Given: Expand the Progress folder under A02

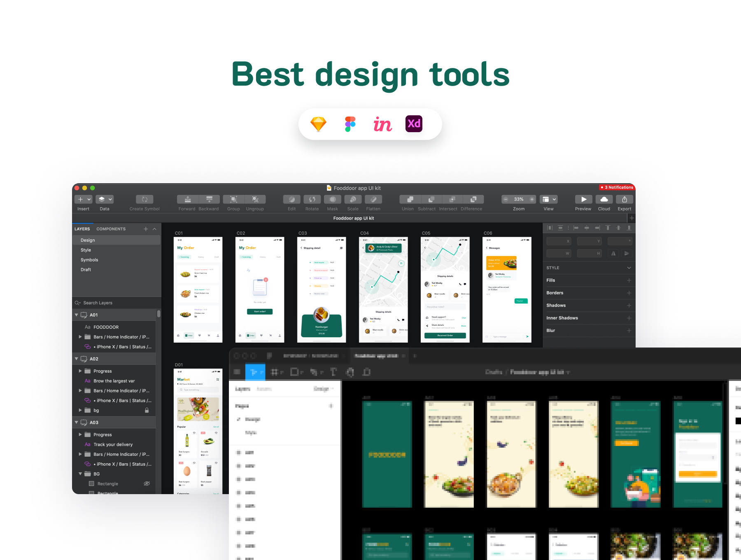Looking at the screenshot, I should point(80,371).
